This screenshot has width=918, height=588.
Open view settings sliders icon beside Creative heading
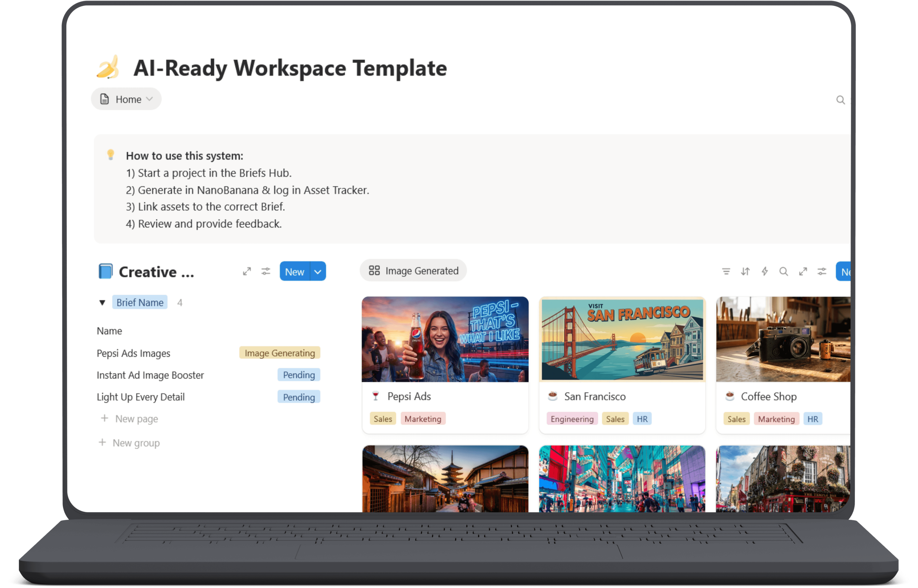pyautogui.click(x=266, y=271)
